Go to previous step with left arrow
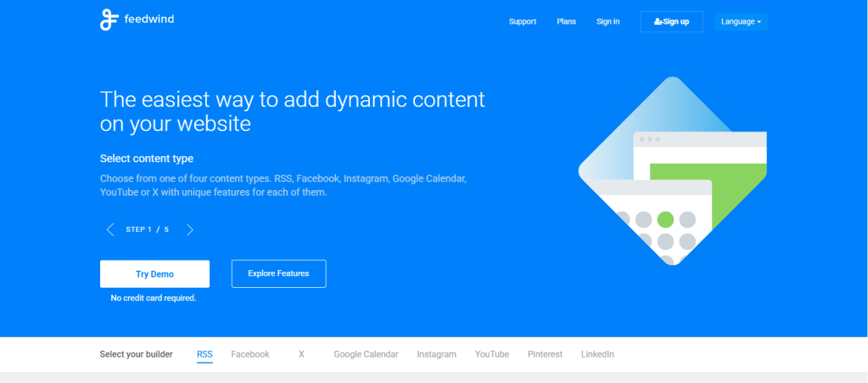The image size is (868, 383). pos(110,229)
